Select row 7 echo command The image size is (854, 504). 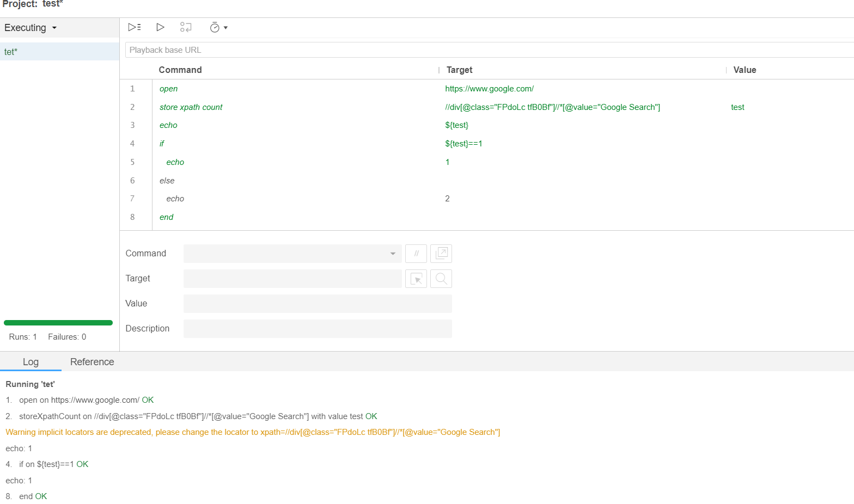[x=487, y=199]
